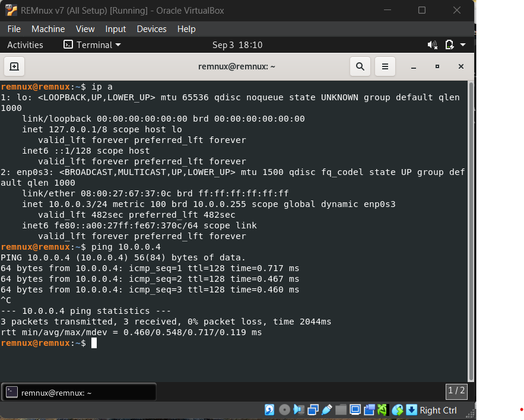
Task: Click the display status monitor icon
Action: point(355,410)
